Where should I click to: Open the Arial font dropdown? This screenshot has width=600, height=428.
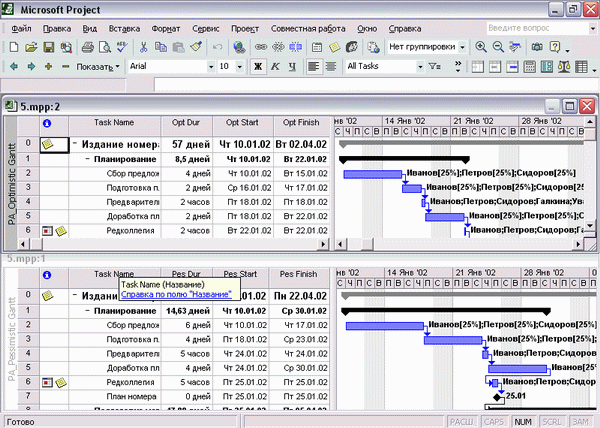point(211,67)
